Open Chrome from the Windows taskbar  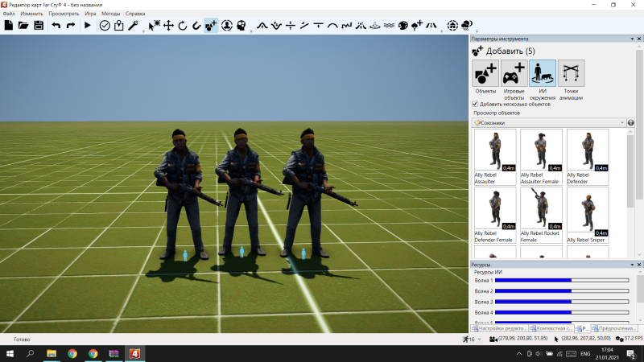(72, 353)
